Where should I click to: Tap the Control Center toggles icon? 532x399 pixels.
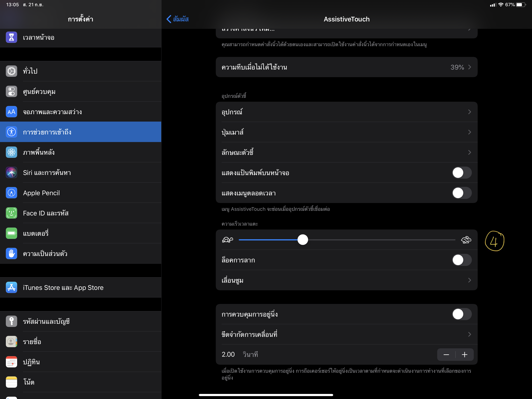click(x=11, y=91)
